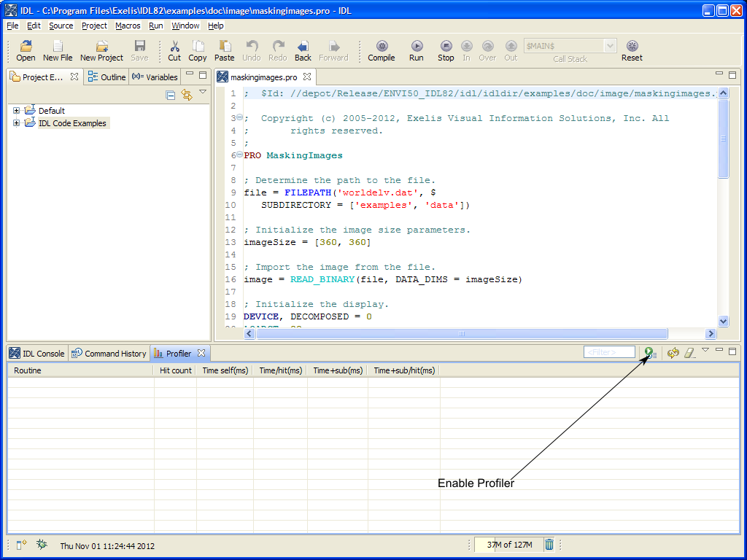Refresh the Profiler results
747x560 pixels.
click(673, 353)
